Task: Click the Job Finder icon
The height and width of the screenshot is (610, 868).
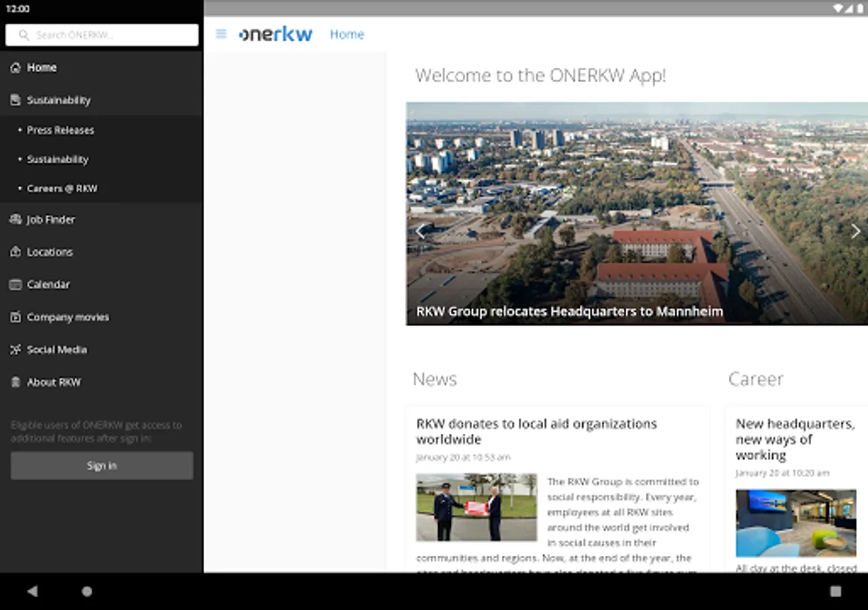Action: [16, 220]
